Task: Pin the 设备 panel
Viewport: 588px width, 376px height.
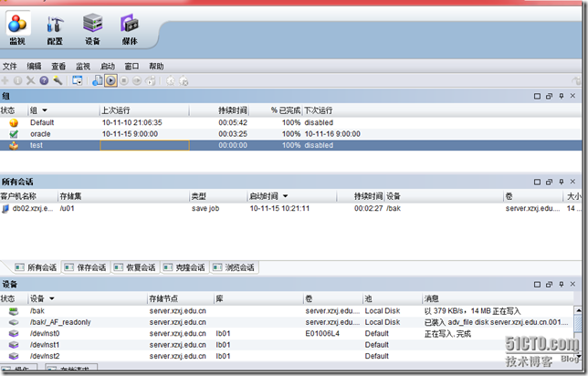Action: pyautogui.click(x=561, y=284)
